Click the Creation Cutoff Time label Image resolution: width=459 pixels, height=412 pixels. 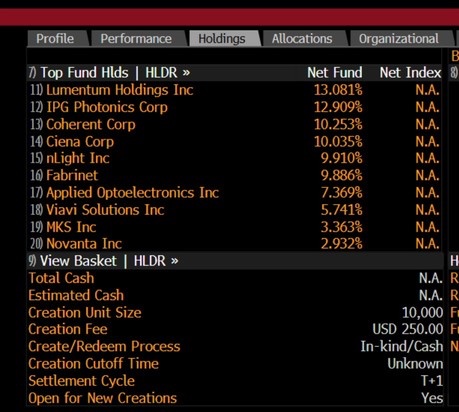(94, 364)
